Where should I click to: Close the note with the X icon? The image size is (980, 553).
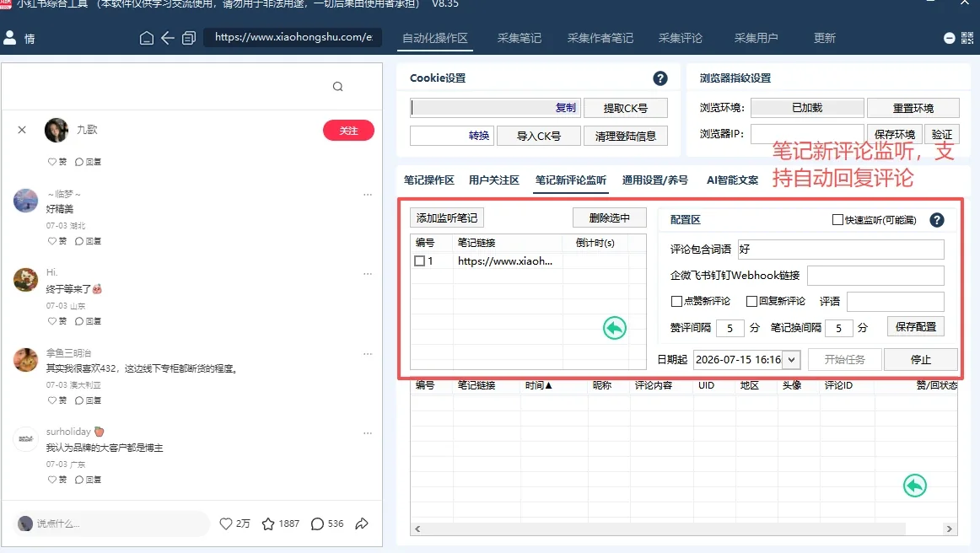click(x=22, y=130)
